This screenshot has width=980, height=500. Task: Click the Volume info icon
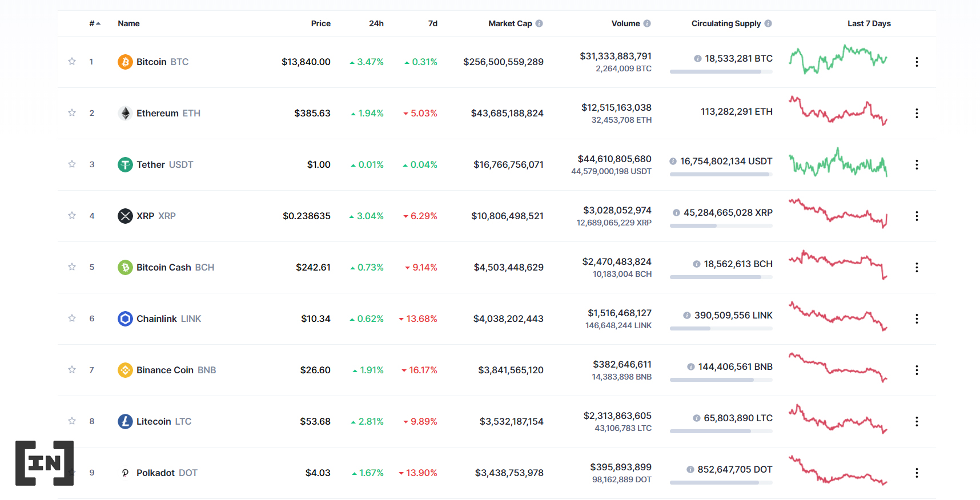647,23
